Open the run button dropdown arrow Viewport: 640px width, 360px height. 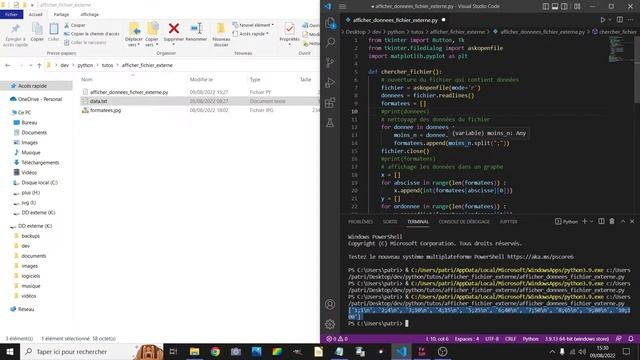[610, 20]
